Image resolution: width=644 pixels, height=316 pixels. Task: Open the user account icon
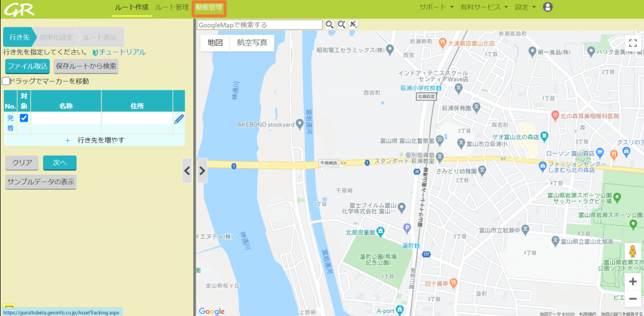547,8
